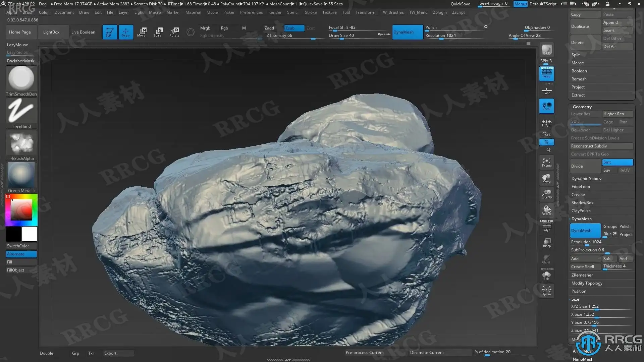Open the Zplugin menu

coord(439,12)
